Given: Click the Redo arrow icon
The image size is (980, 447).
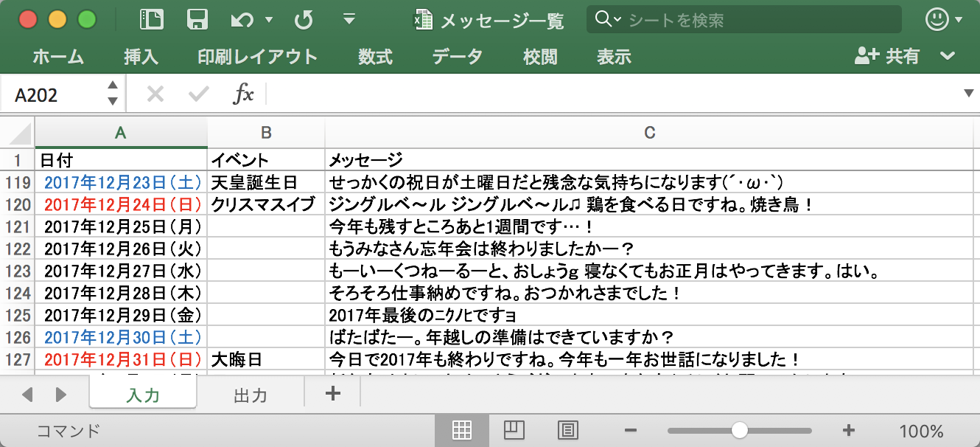Looking at the screenshot, I should click(x=303, y=20).
